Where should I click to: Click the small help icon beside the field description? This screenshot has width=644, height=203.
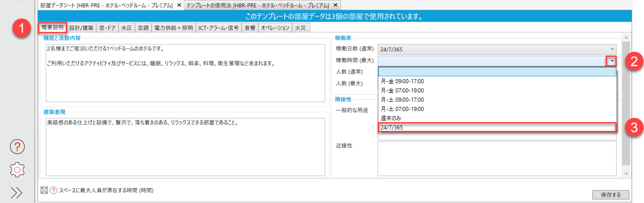[x=53, y=190]
